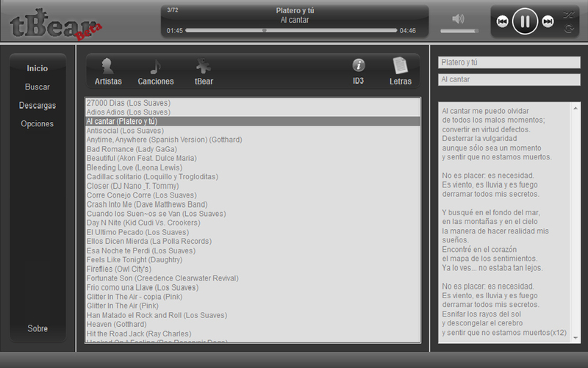Skip to the previous track
Screen dimensions: 588x368
[502, 22]
